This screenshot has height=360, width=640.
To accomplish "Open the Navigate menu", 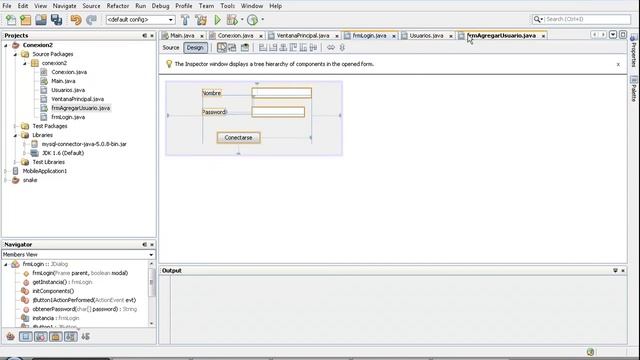I will pyautogui.click(x=64, y=6).
